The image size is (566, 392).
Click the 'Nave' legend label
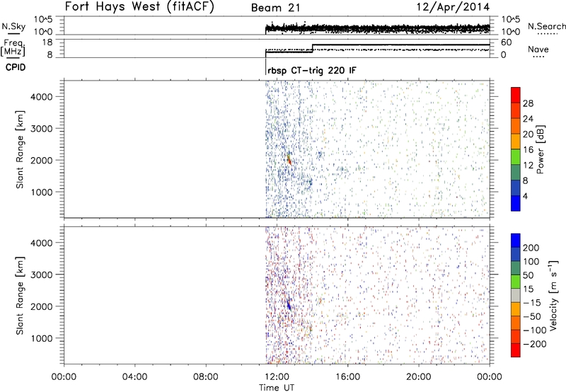[x=538, y=49]
